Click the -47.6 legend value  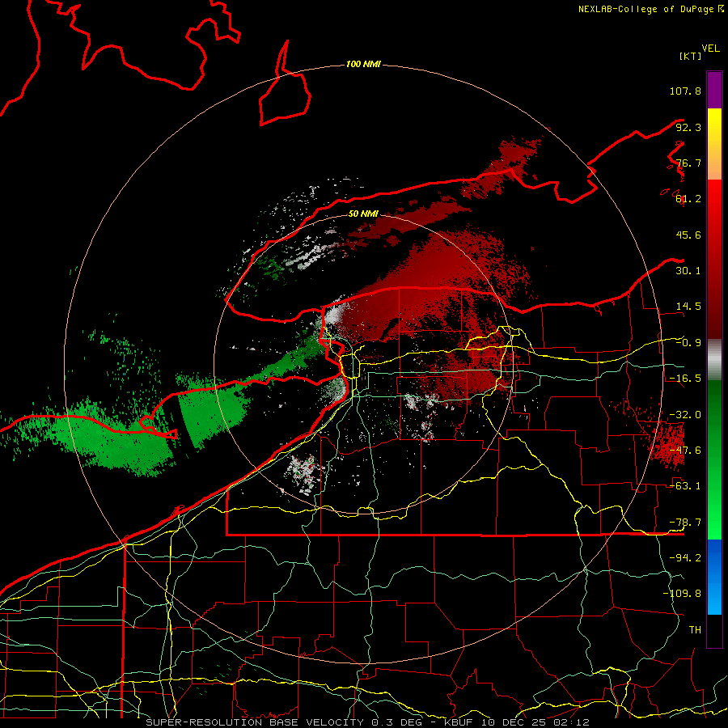pyautogui.click(x=685, y=451)
